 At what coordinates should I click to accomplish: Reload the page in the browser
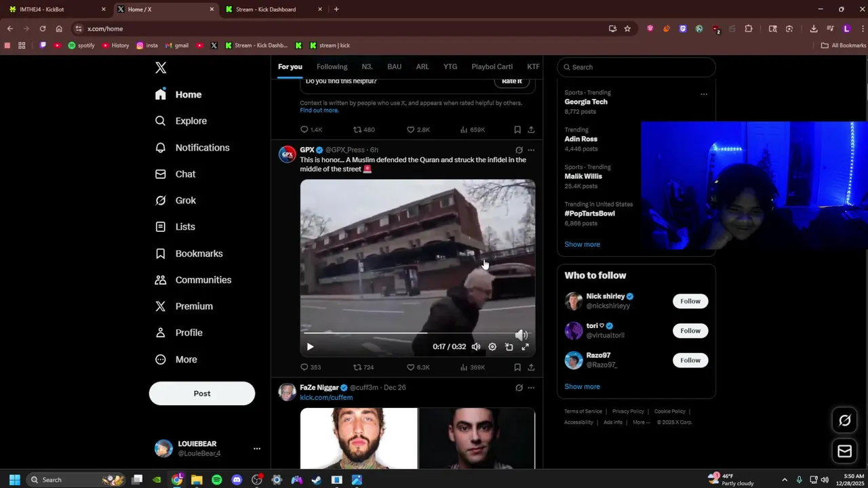pyautogui.click(x=43, y=28)
